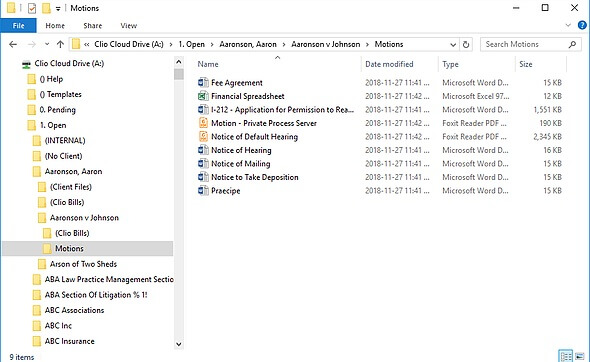The width and height of the screenshot is (590, 362).
Task: Expand the ribbon with the chevron
Action: point(568,25)
